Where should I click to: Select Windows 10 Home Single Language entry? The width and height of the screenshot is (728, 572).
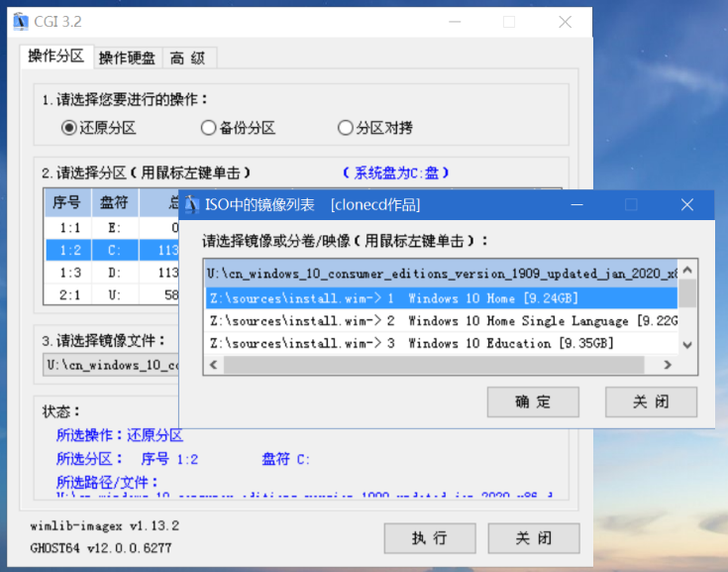point(442,320)
